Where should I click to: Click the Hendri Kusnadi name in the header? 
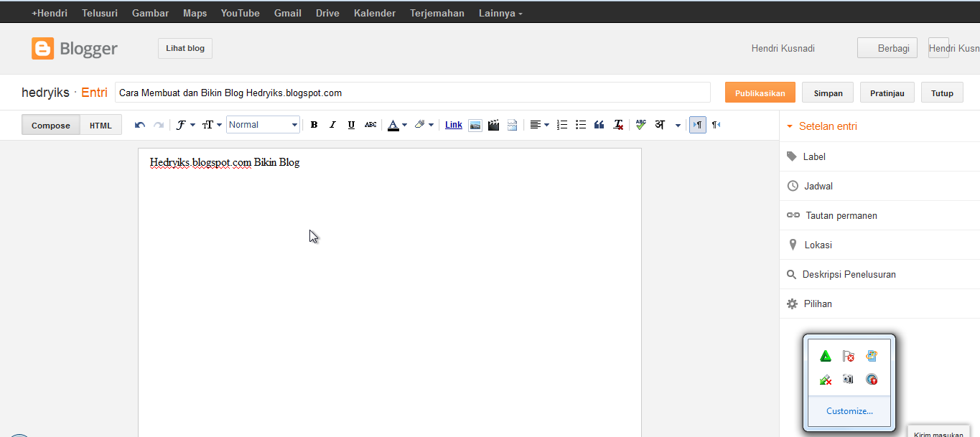[x=783, y=48]
